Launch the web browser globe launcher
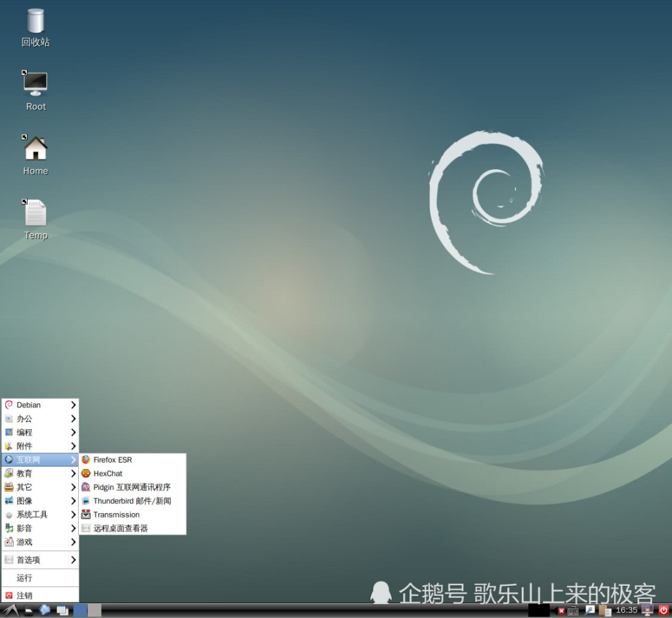The image size is (672, 618). (45, 610)
